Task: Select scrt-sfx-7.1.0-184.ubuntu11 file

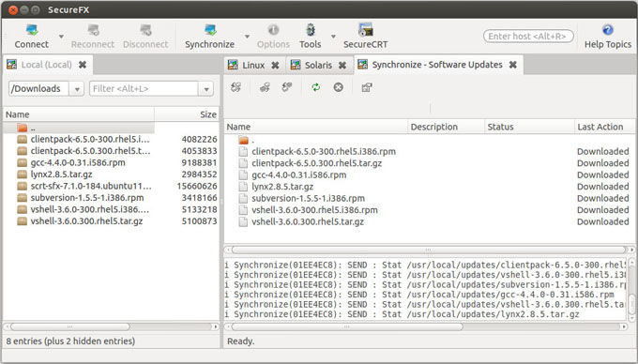Action: coord(91,187)
